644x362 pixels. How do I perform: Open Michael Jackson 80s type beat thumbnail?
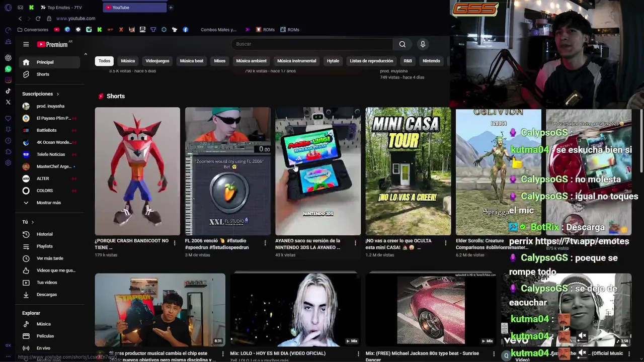(x=431, y=309)
